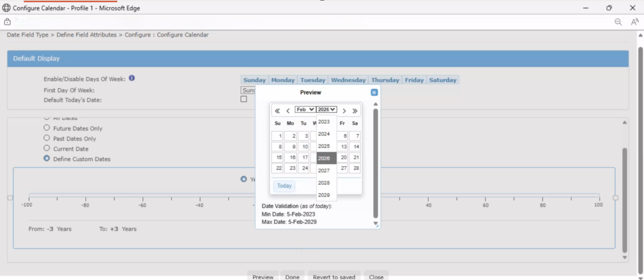This screenshot has width=644, height=280.
Task: Select the Current Date radio button
Action: [47, 148]
